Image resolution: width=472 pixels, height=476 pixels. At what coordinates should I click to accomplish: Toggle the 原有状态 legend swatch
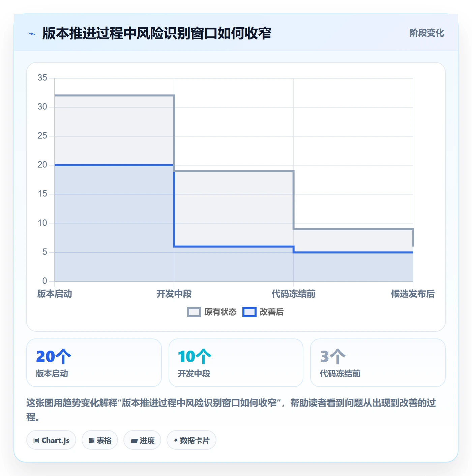click(x=194, y=312)
